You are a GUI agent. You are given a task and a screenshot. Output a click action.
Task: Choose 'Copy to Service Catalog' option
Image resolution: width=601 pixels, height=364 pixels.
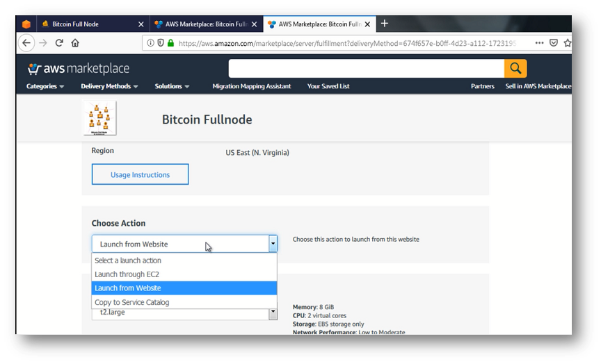(x=184, y=302)
